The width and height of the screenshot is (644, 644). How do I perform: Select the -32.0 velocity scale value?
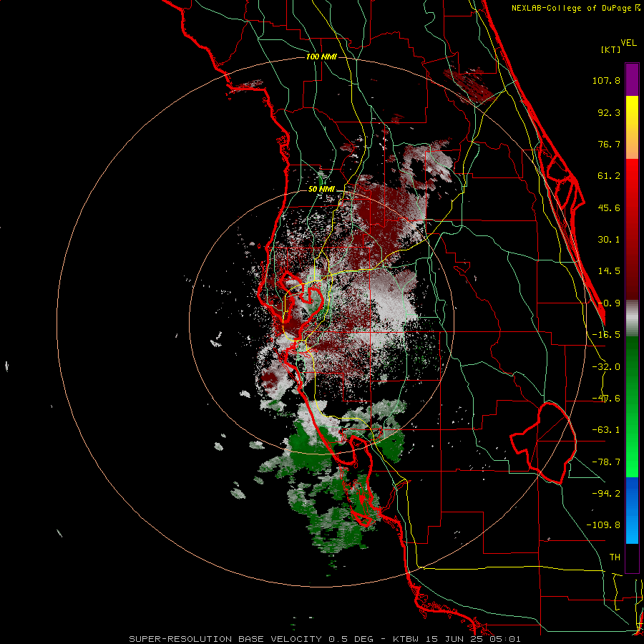tap(606, 367)
